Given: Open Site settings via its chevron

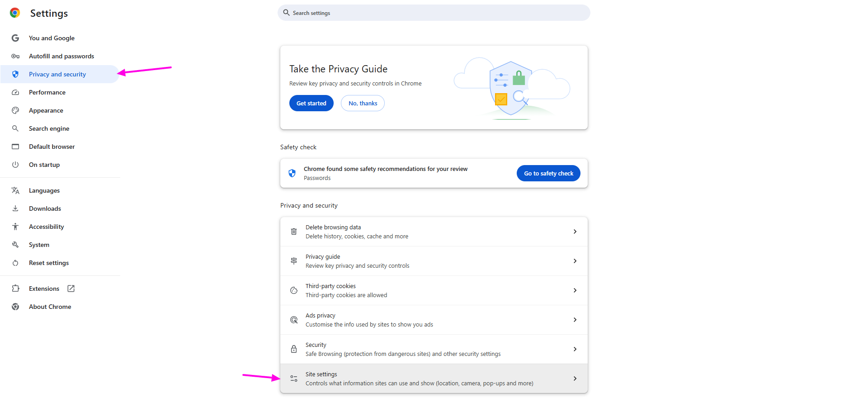Looking at the screenshot, I should tap(575, 379).
